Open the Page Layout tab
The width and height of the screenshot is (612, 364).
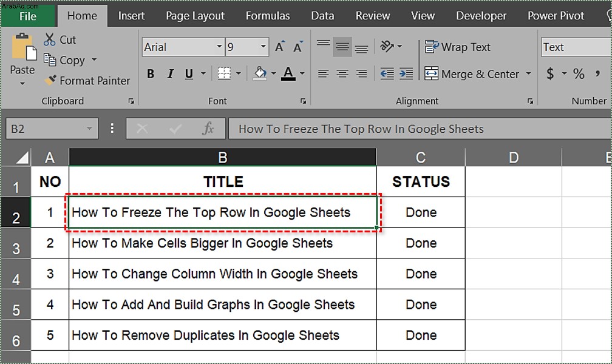point(195,16)
